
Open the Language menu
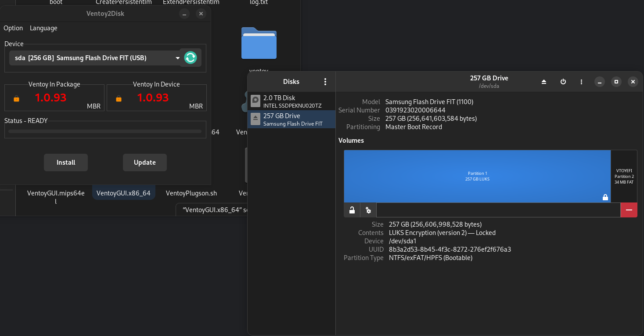point(43,28)
